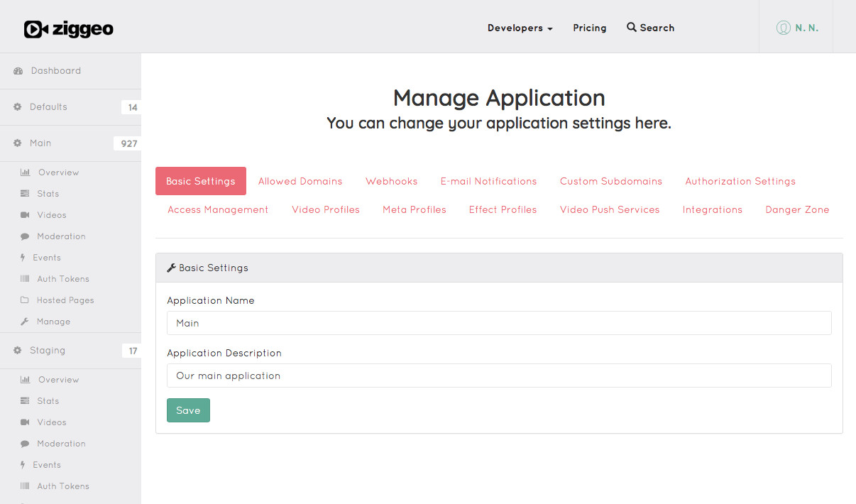Select the Overview bar-chart icon under Staging

[25, 379]
